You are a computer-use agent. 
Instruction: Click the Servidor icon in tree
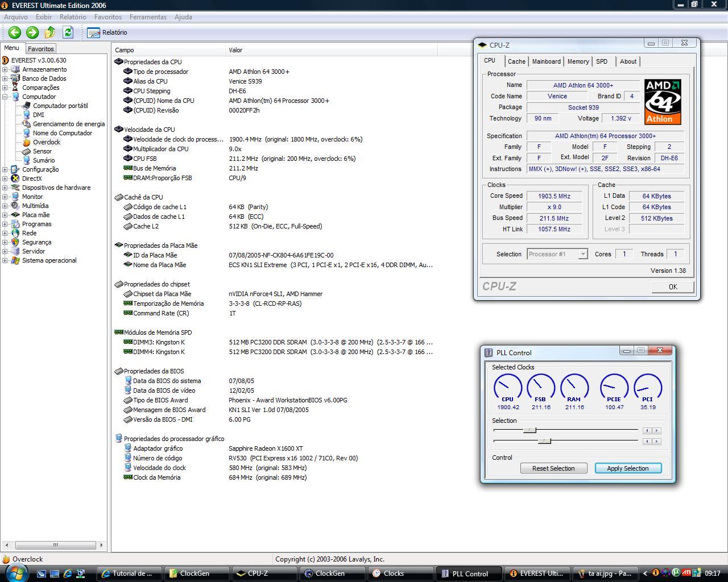(x=15, y=251)
